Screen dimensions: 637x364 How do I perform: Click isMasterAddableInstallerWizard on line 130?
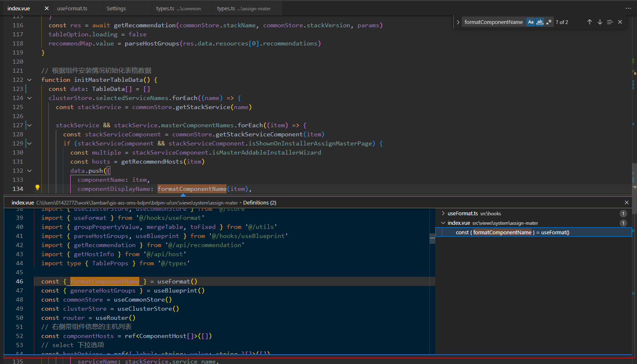coord(267,152)
